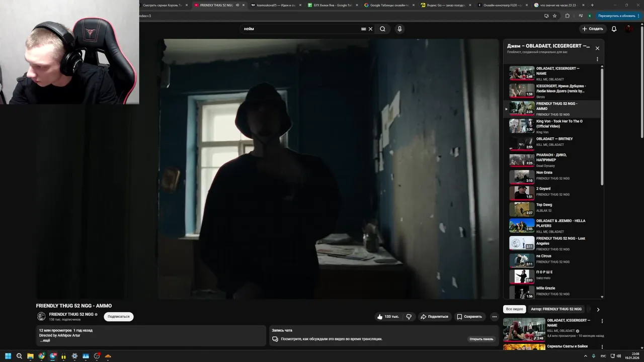Open the on-screen keyboard icon in search box

pyautogui.click(x=363, y=29)
